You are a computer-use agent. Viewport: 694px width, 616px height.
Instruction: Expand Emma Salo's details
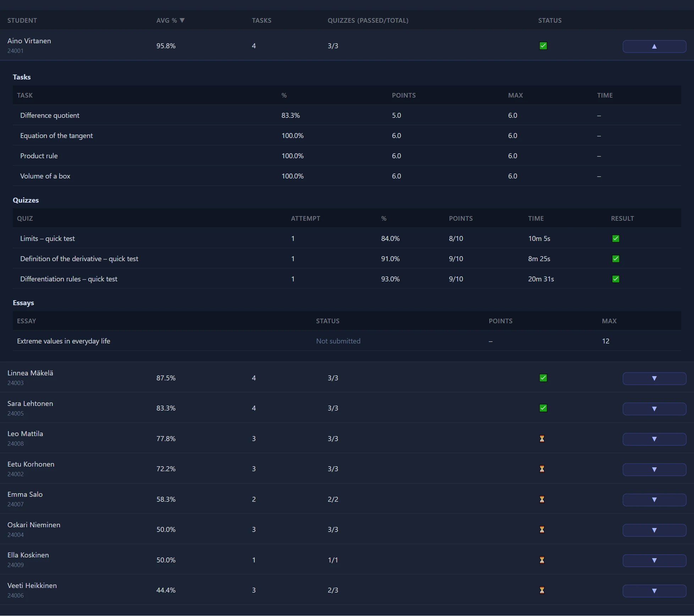(654, 500)
